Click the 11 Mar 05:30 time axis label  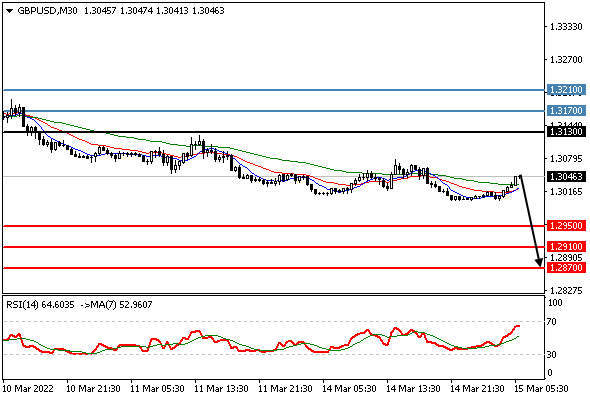coord(157,389)
